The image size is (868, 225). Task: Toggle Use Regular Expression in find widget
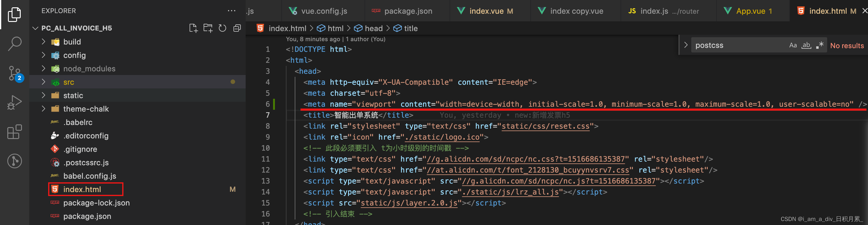click(820, 45)
